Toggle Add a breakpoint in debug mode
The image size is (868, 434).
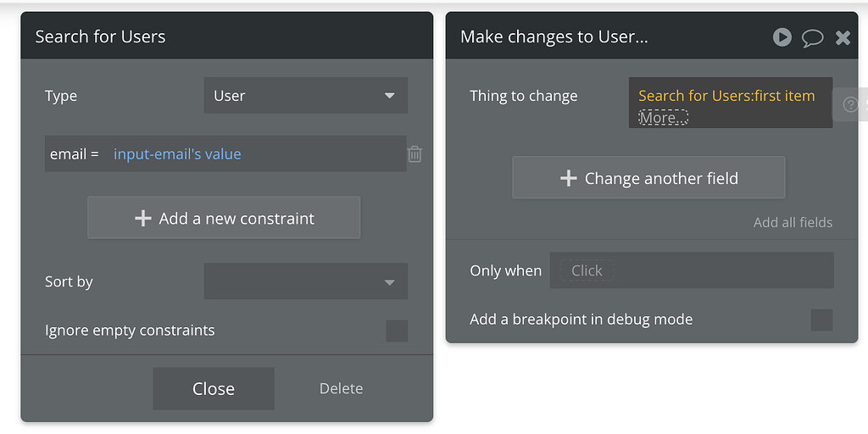click(x=821, y=320)
